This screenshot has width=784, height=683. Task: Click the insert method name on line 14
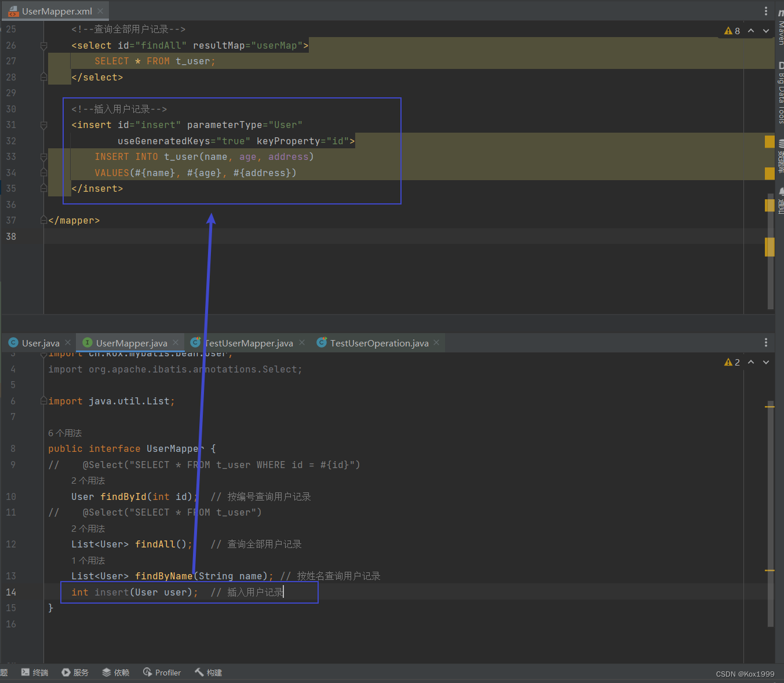coord(112,592)
